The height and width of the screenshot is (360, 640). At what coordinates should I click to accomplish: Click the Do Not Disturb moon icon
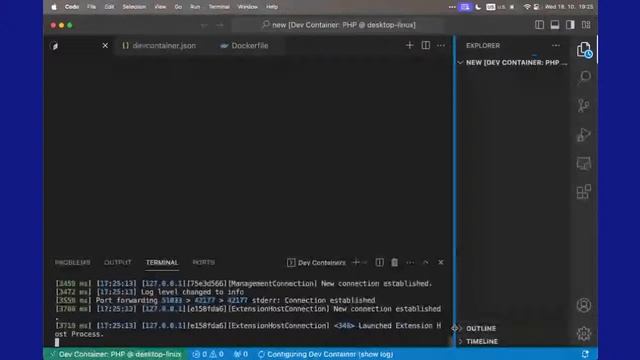click(x=478, y=7)
